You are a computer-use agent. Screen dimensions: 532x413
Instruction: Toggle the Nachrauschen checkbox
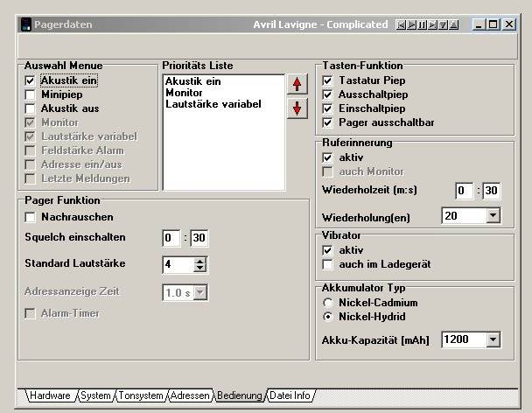pyautogui.click(x=31, y=217)
